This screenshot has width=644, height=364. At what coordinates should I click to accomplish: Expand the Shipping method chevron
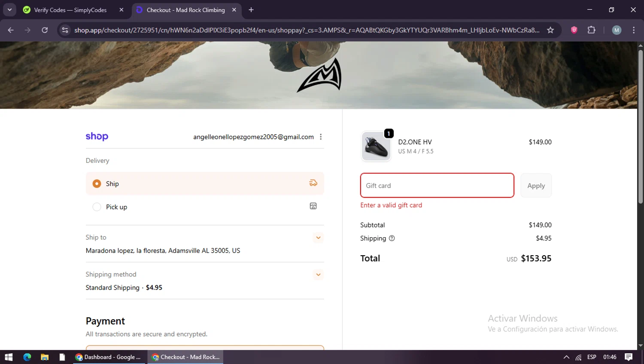pyautogui.click(x=318, y=275)
